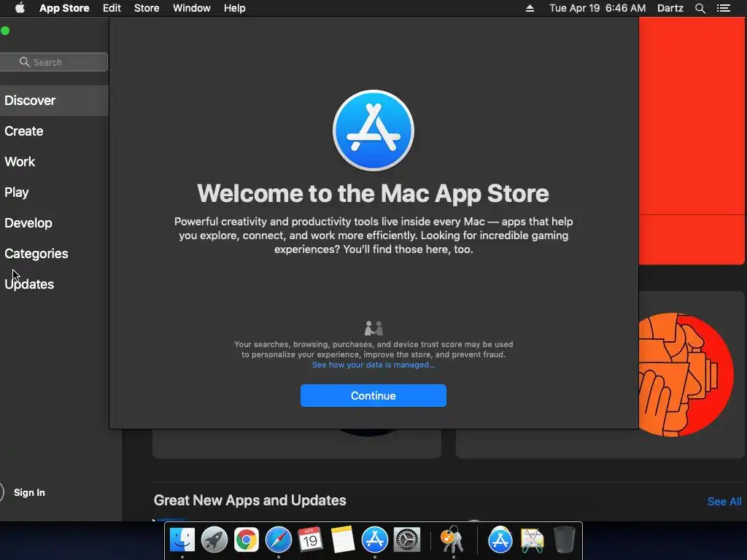Screen dimensions: 747x560
Task: Click the App Store Search field
Action: pos(54,62)
